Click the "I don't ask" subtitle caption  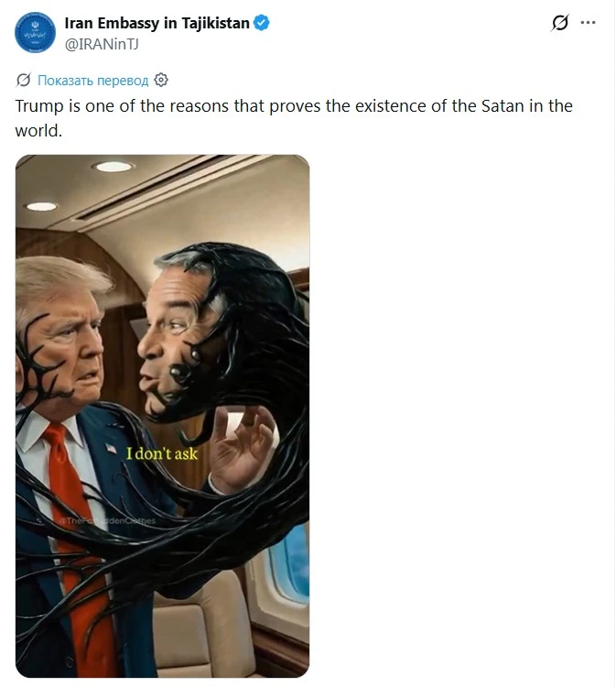(x=162, y=453)
